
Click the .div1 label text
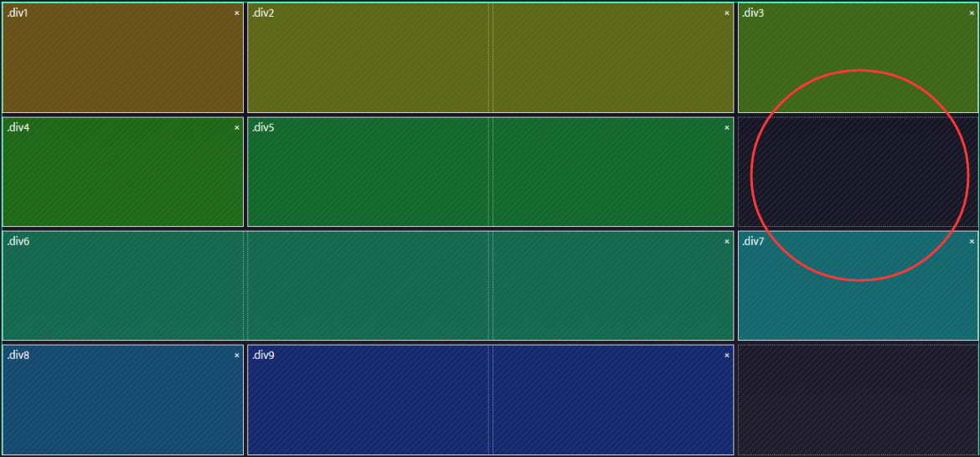tap(18, 13)
